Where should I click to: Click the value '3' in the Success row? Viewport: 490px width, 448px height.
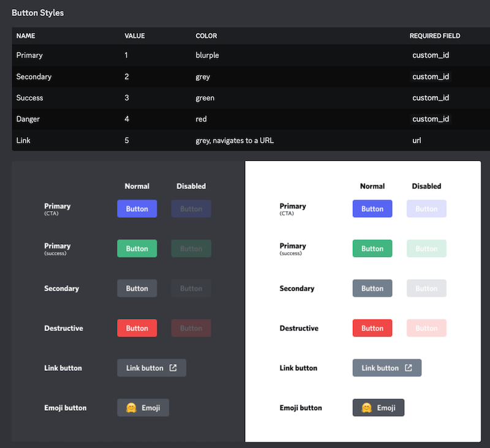(127, 98)
